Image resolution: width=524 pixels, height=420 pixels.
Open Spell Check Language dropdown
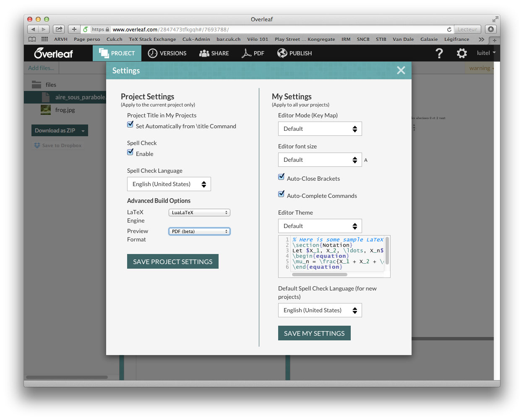click(x=169, y=184)
